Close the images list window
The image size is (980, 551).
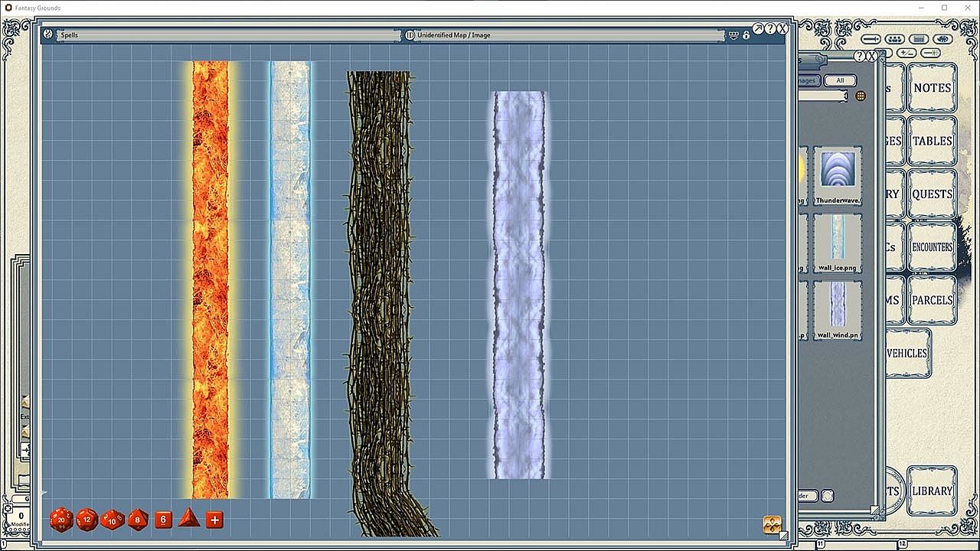coord(872,57)
